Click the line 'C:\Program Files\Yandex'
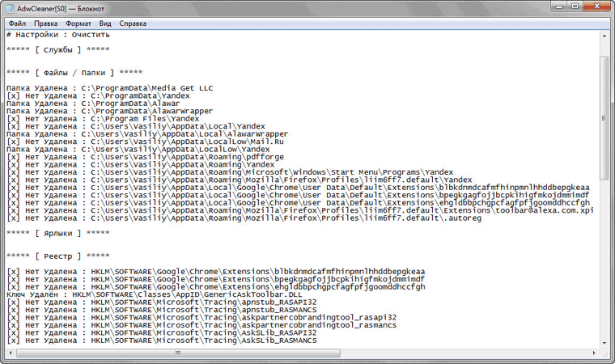The height and width of the screenshot is (364, 615). [x=103, y=119]
